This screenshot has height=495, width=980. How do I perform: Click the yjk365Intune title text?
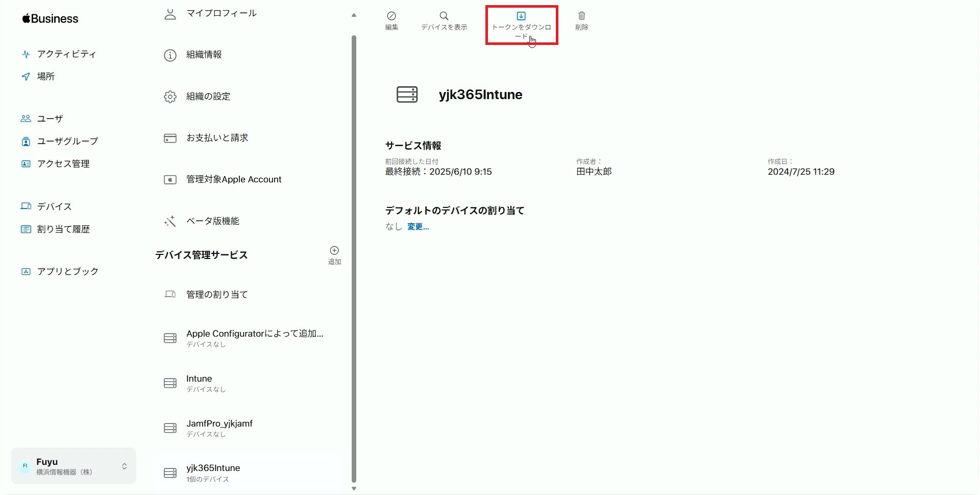click(x=480, y=95)
